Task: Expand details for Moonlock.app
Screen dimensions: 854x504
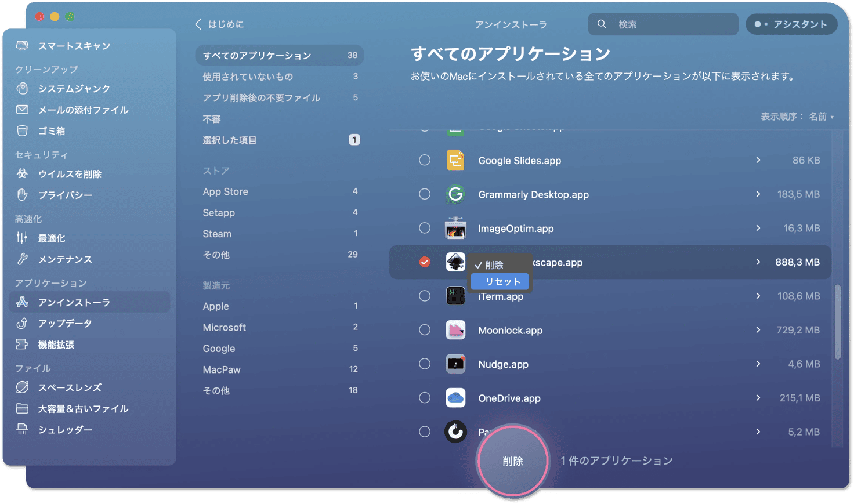Action: point(758,330)
